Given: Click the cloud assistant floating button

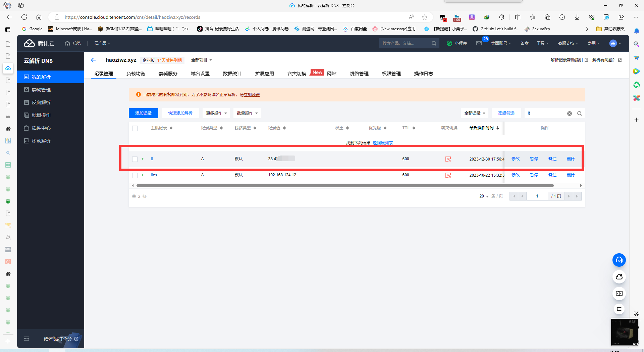Looking at the screenshot, I should (x=619, y=277).
